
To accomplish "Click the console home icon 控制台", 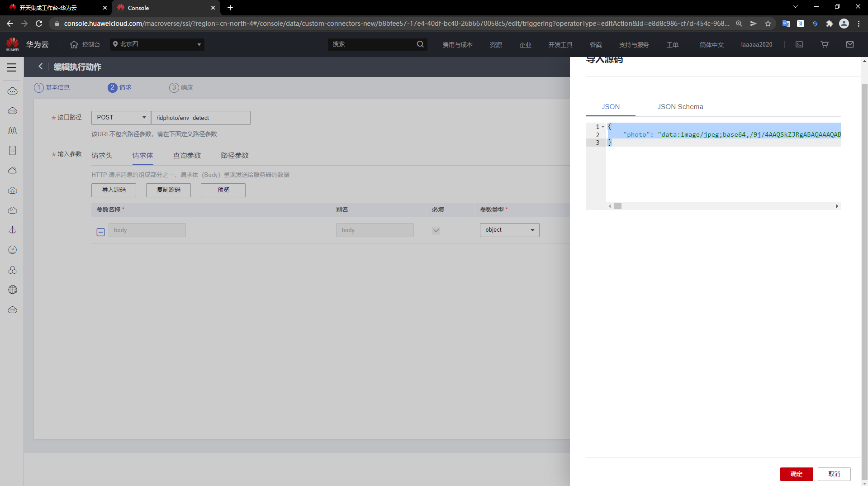I will [x=74, y=44].
